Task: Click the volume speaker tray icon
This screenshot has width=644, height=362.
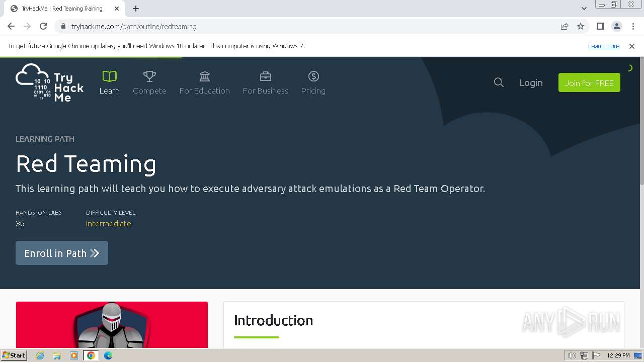Action: pos(572,355)
